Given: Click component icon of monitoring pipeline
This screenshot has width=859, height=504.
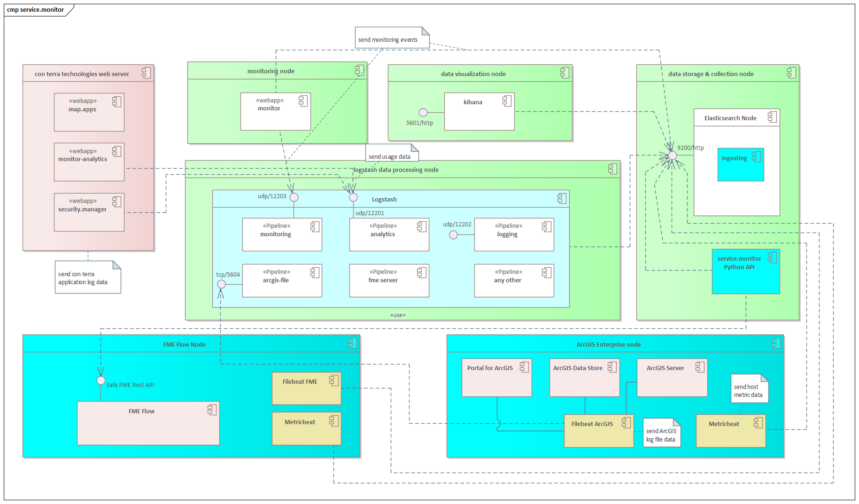Looking at the screenshot, I should (315, 226).
